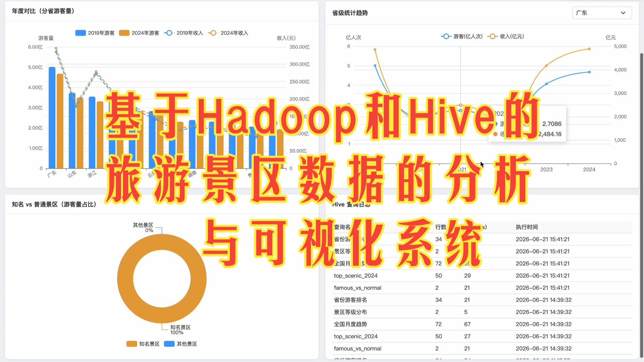Click the 知名 vs 普通景区 panel title
This screenshot has width=644, height=362.
pyautogui.click(x=54, y=204)
